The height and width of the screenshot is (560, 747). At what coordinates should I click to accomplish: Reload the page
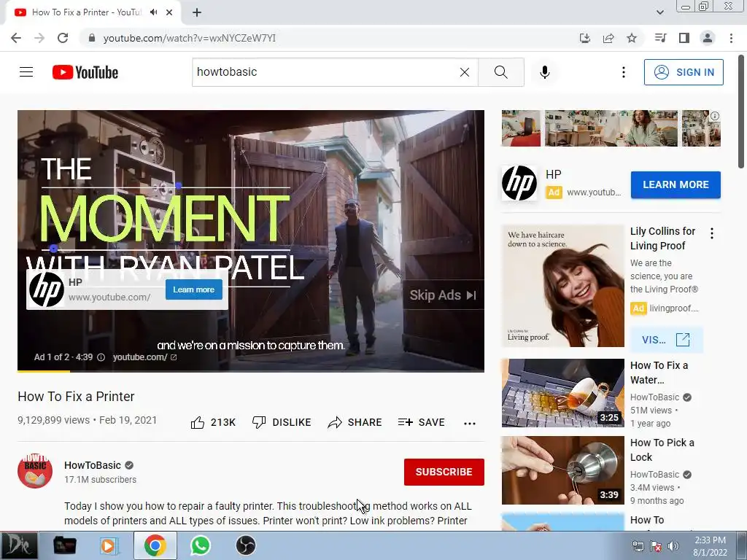click(63, 38)
